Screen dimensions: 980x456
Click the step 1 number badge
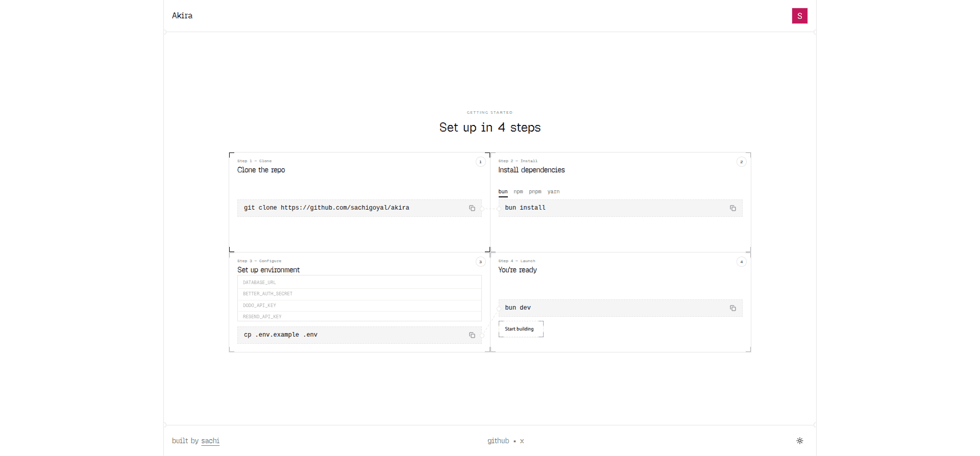(x=480, y=162)
